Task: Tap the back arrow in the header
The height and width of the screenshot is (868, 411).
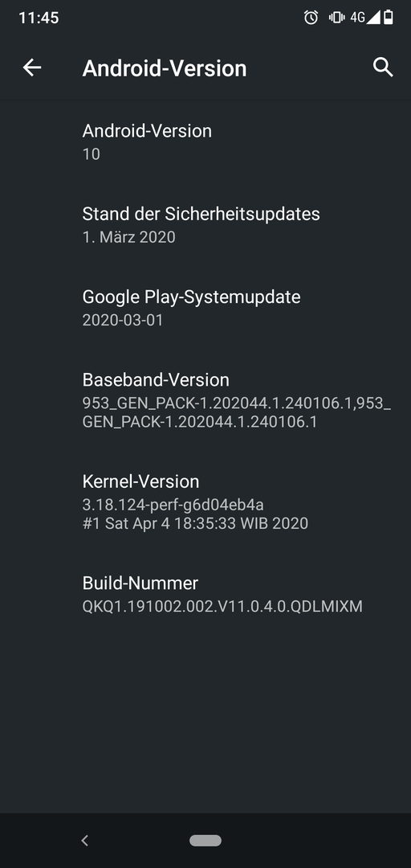Action: 32,68
